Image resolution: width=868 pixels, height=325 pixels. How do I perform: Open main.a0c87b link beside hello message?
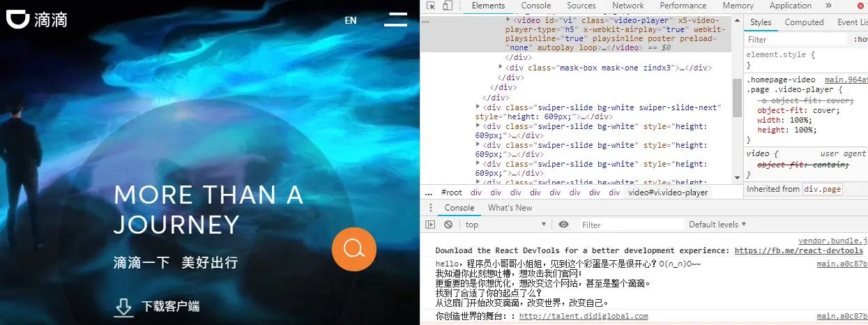(842, 264)
